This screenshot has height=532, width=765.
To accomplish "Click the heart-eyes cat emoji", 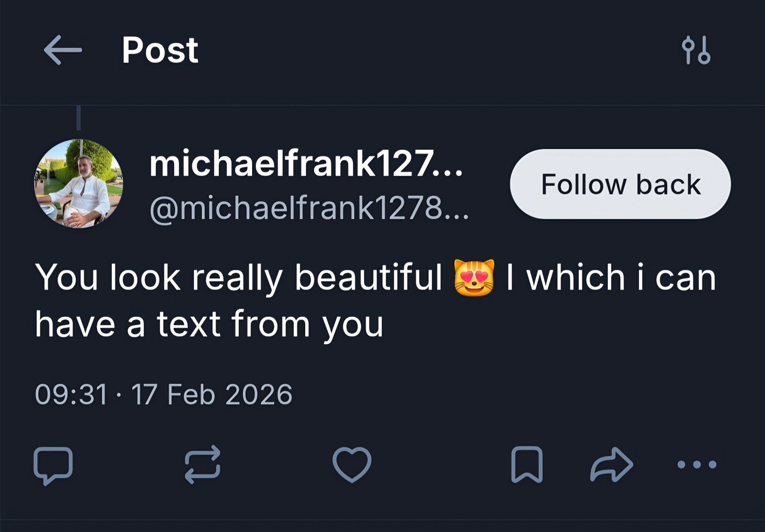I will point(474,277).
